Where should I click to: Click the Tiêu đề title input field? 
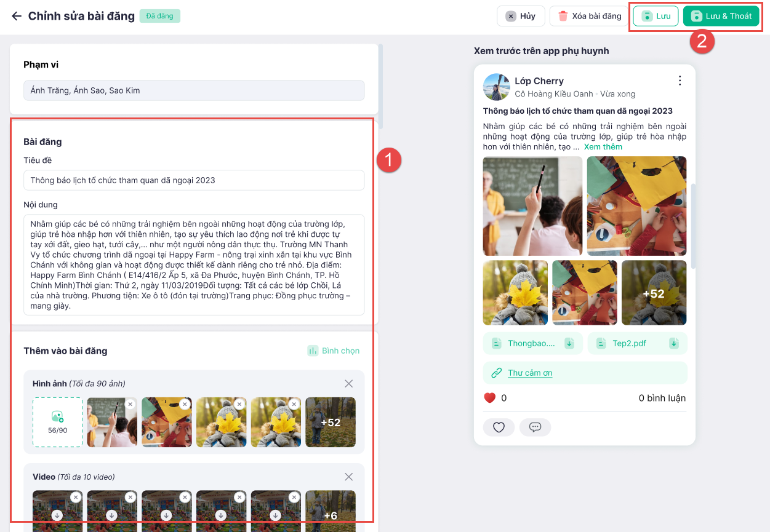point(194,180)
